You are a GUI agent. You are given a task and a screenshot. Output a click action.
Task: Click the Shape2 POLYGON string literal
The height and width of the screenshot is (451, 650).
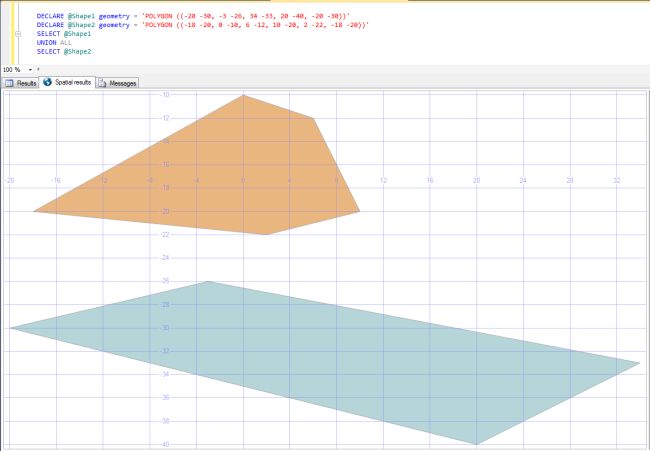[255, 25]
